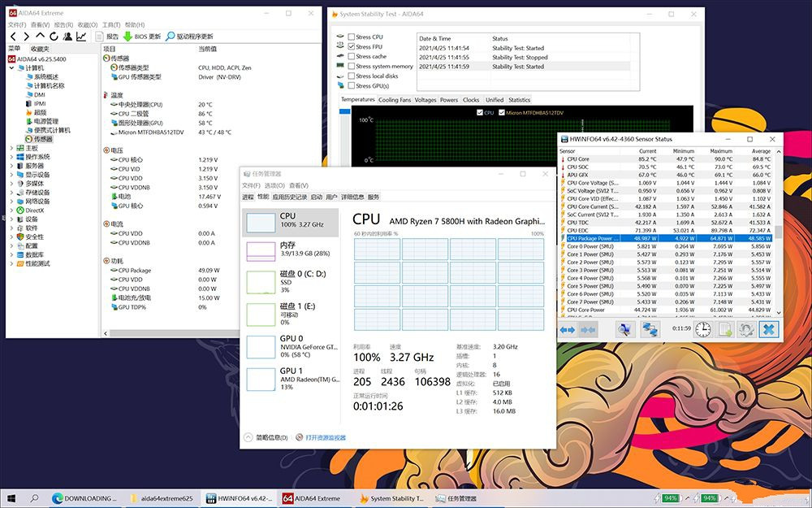
Task: Click 驱动程序更新 in AIDA64 toolbar
Action: [x=189, y=37]
